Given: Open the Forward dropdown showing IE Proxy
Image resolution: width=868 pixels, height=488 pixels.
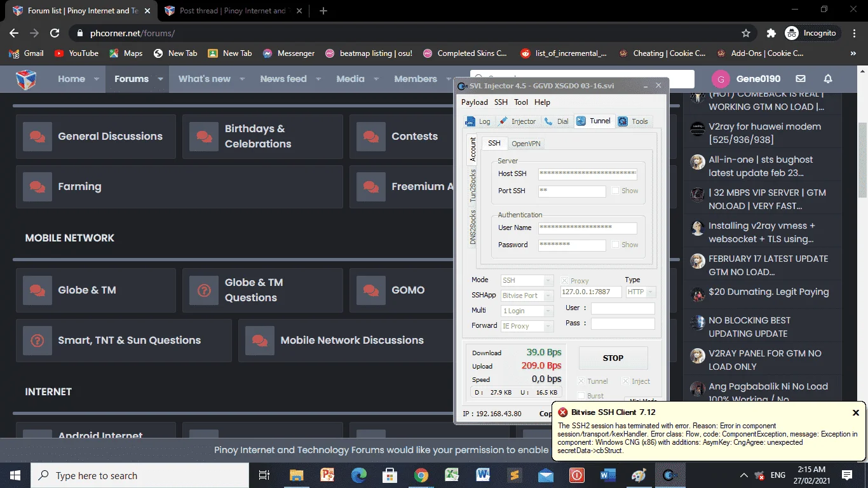Looking at the screenshot, I should [x=527, y=326].
